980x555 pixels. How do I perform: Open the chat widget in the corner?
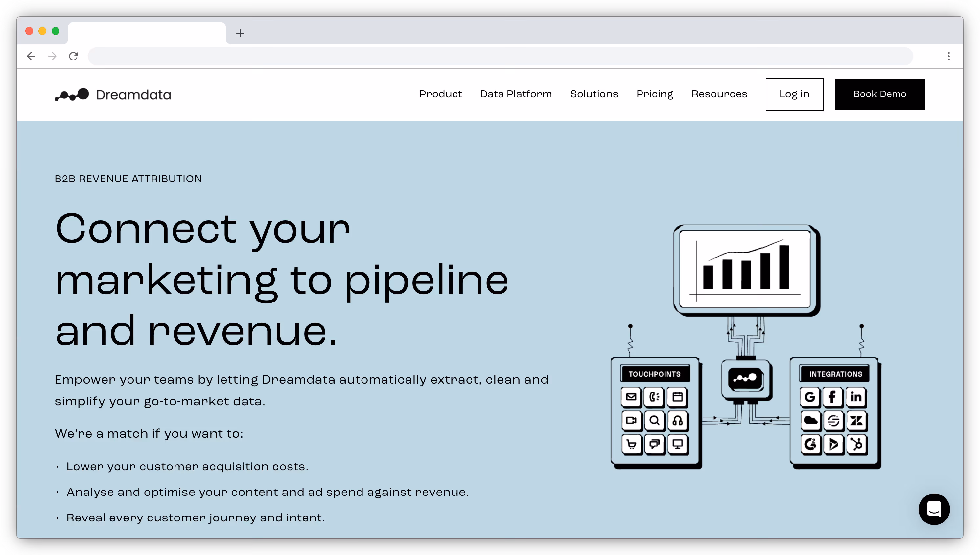coord(934,509)
